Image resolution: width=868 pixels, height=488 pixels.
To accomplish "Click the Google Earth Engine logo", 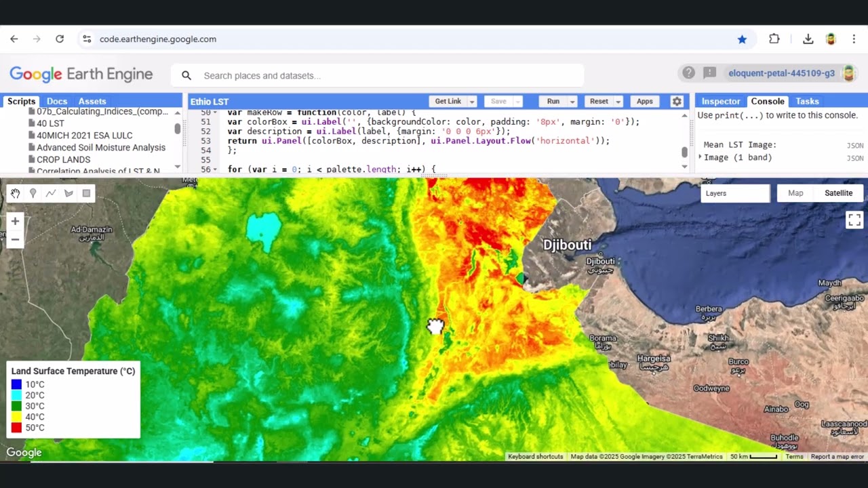I will 81,75.
